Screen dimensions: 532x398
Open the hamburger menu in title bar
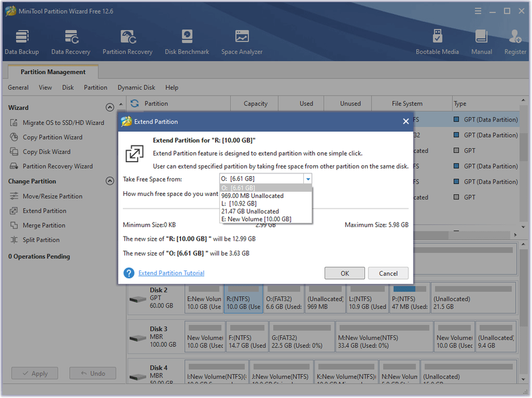[477, 11]
